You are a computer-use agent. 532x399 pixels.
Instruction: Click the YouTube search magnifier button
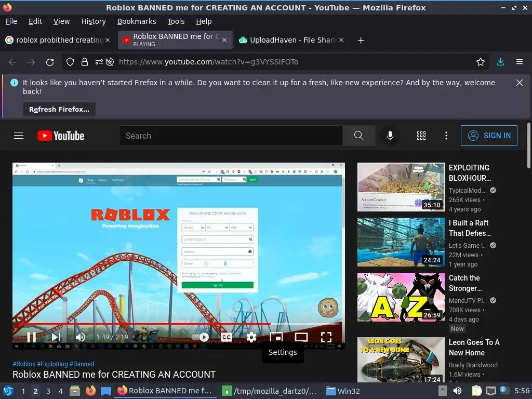[x=358, y=136]
